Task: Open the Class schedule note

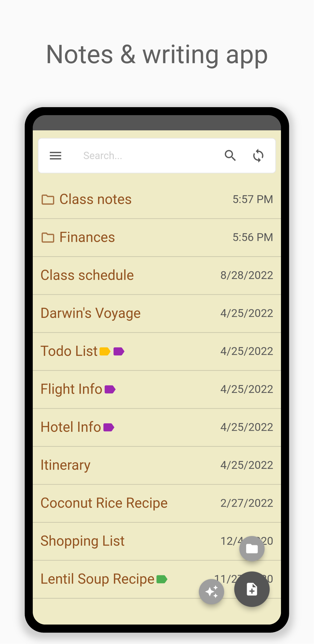Action: pos(87,275)
